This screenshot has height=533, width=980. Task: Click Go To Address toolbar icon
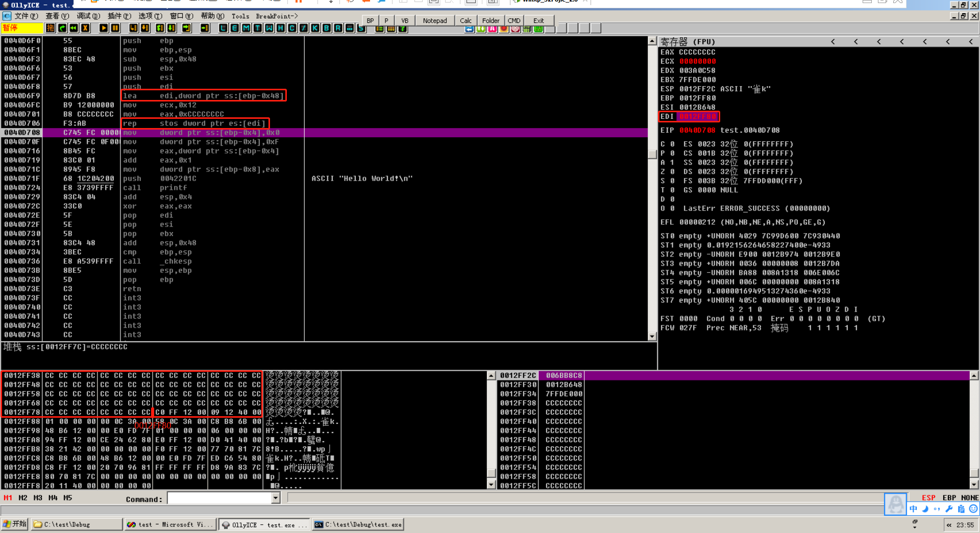(205, 28)
